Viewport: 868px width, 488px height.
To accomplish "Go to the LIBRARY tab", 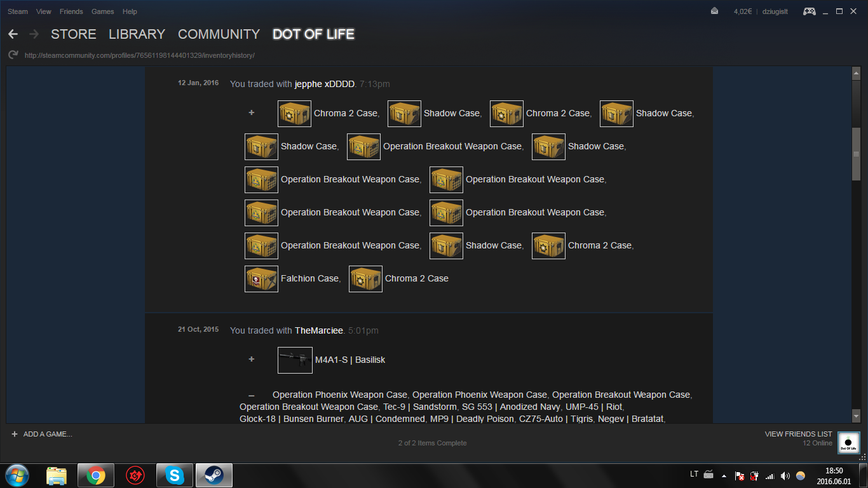I will [x=137, y=34].
